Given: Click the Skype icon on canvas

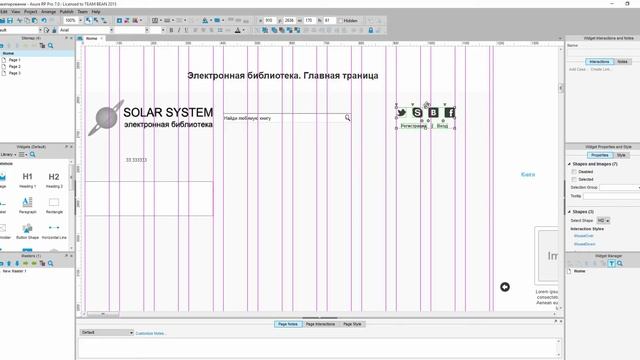Looking at the screenshot, I should point(417,113).
